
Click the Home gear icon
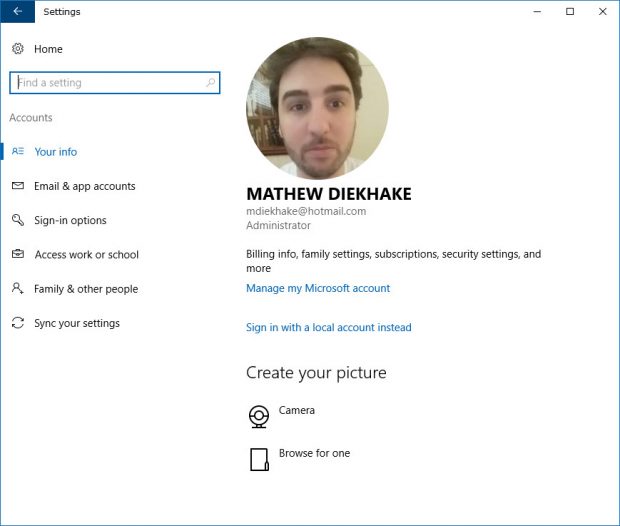pos(18,49)
